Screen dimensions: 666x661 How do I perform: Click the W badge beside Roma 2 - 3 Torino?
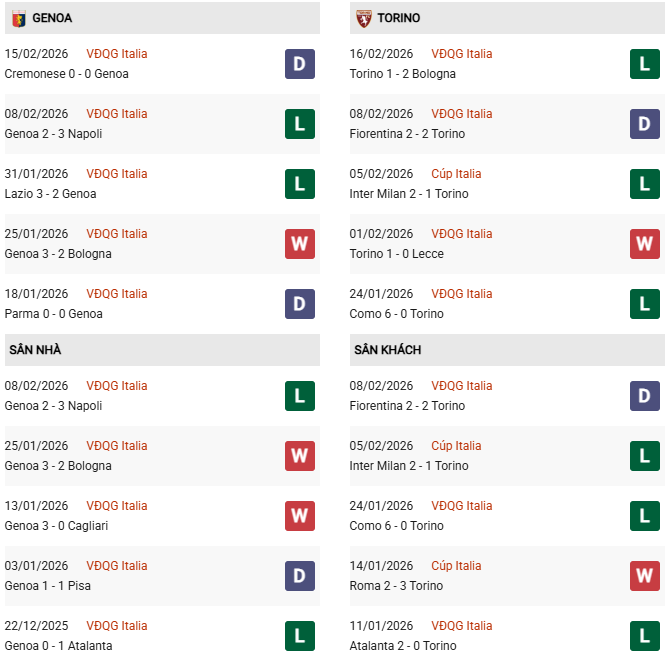(645, 576)
